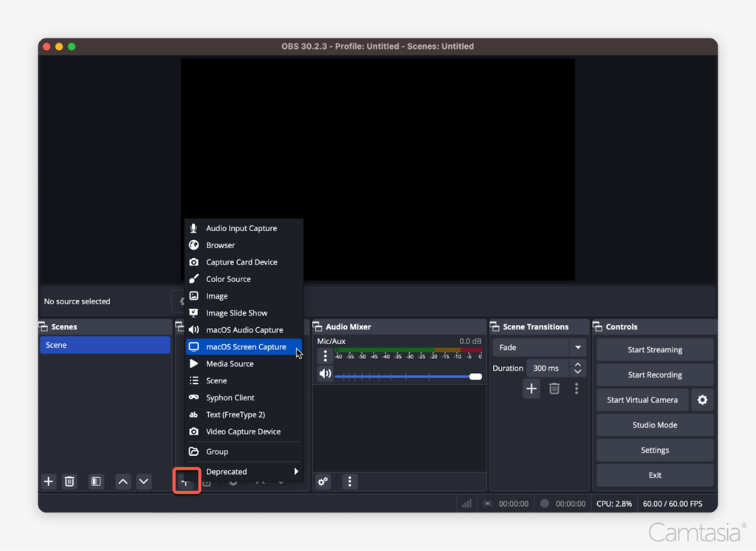The image size is (756, 551).
Task: Move scene down with arrow icon
Action: (x=144, y=482)
